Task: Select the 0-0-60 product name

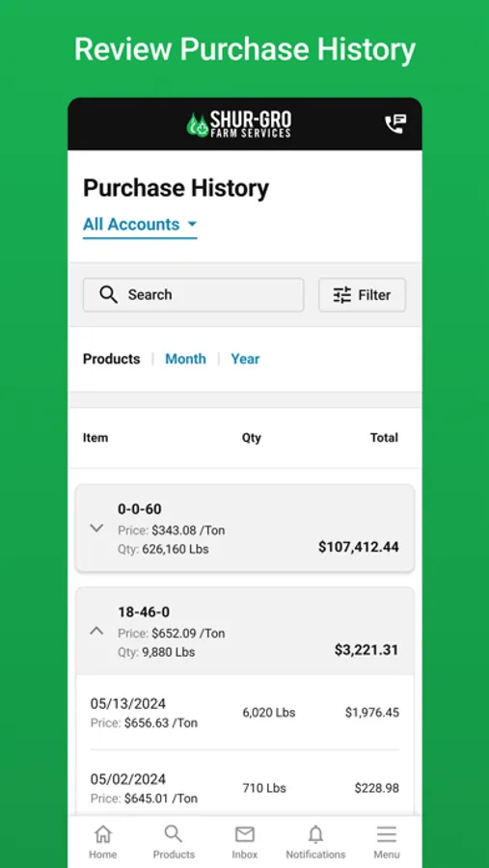Action: [140, 509]
